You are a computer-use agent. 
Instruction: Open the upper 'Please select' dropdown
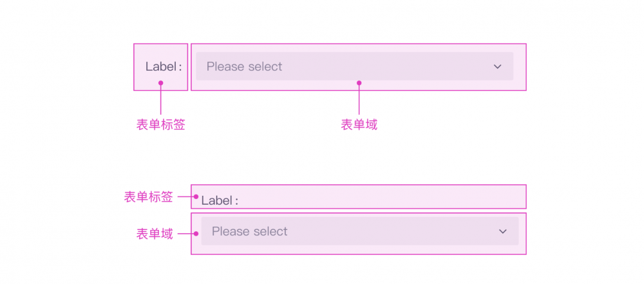pos(354,66)
